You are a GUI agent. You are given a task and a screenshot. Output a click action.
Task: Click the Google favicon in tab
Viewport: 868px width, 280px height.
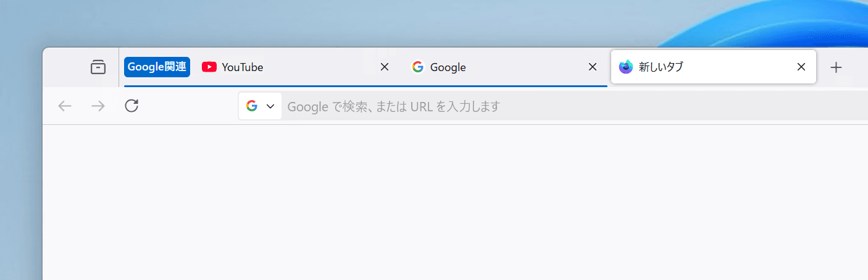(418, 67)
